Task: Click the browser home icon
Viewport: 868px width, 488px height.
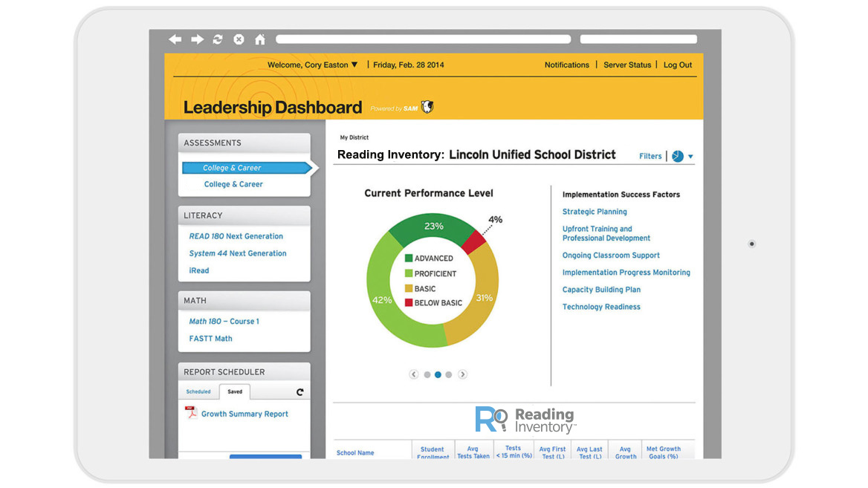Action: coord(259,39)
